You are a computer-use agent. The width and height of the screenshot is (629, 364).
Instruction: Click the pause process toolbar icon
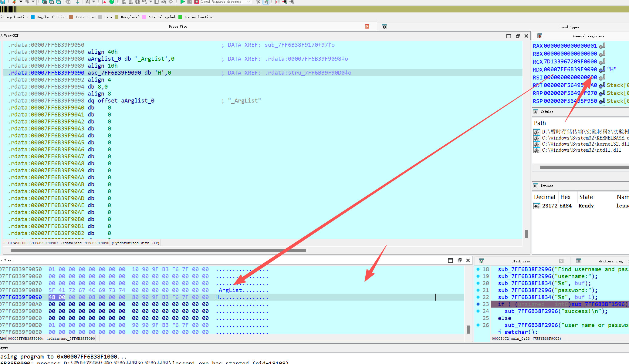pyautogui.click(x=189, y=2)
